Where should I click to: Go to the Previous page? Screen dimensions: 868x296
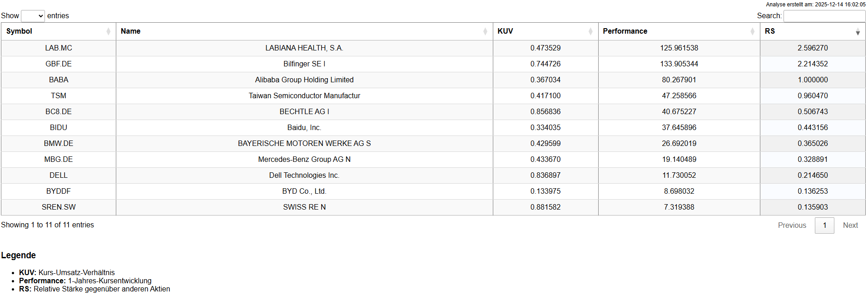pyautogui.click(x=792, y=226)
